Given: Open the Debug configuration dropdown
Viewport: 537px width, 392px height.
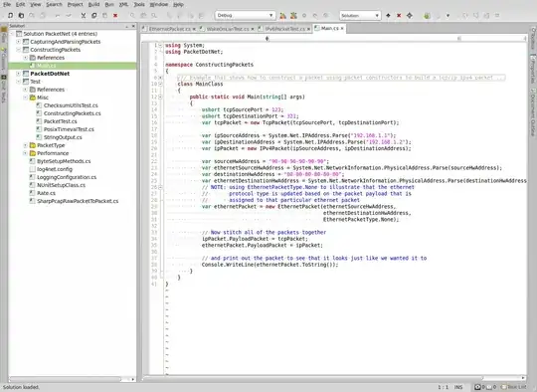Looking at the screenshot, I should pos(246,15).
